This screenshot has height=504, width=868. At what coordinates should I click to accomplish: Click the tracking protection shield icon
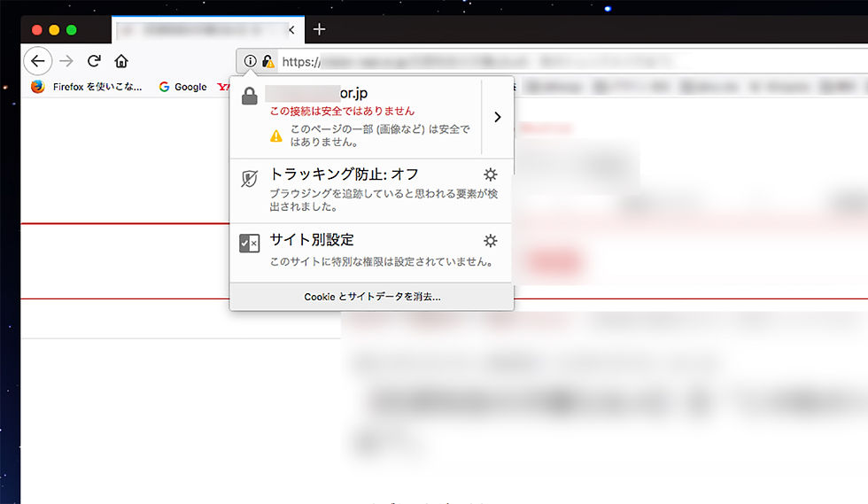click(x=249, y=178)
